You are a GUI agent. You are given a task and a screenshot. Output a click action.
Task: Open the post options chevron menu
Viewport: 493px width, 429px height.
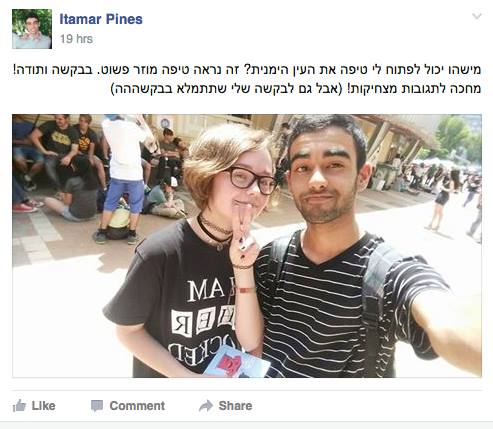[x=477, y=16]
